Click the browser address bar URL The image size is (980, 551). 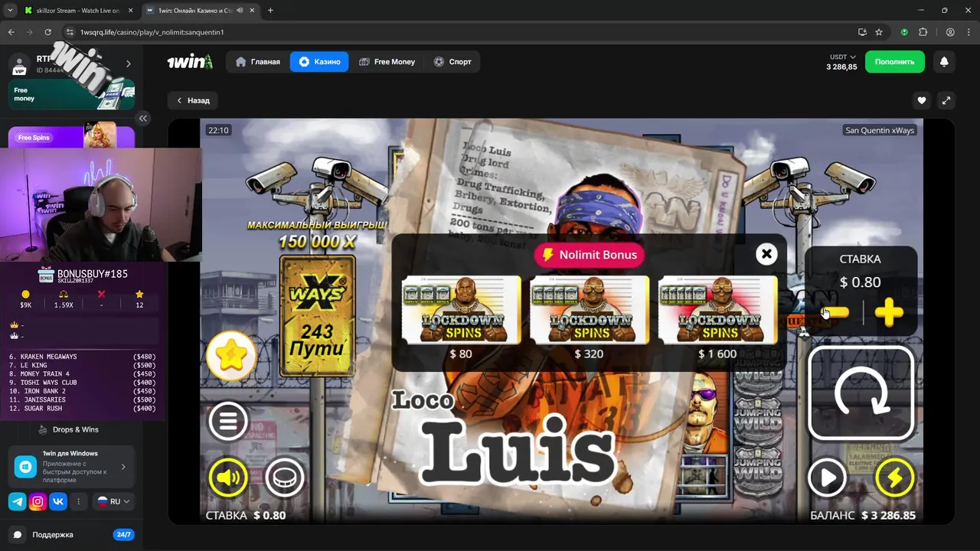tap(152, 32)
